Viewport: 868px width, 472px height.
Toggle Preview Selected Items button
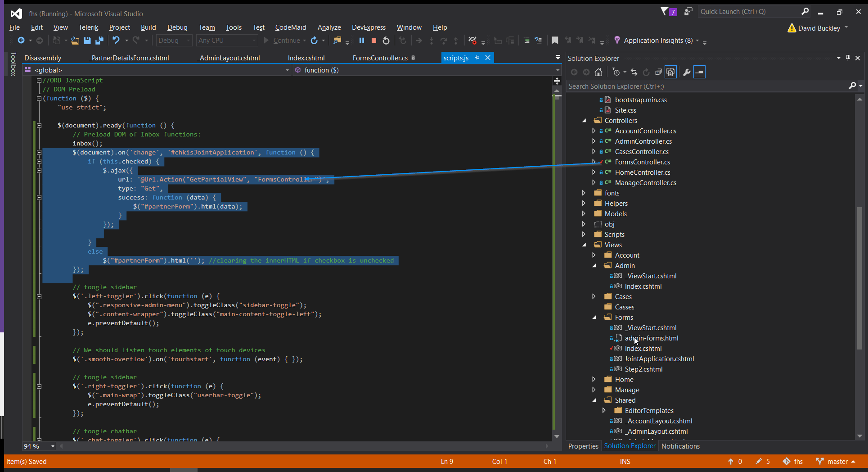(x=700, y=72)
